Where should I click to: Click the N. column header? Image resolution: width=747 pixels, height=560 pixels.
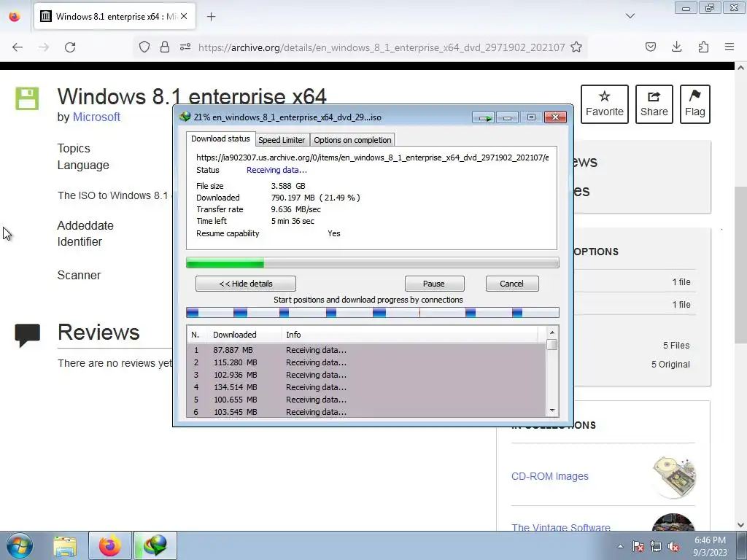197,335
